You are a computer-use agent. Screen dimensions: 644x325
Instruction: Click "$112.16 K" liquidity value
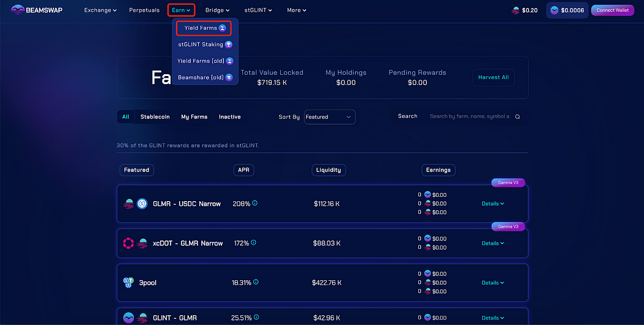(326, 204)
